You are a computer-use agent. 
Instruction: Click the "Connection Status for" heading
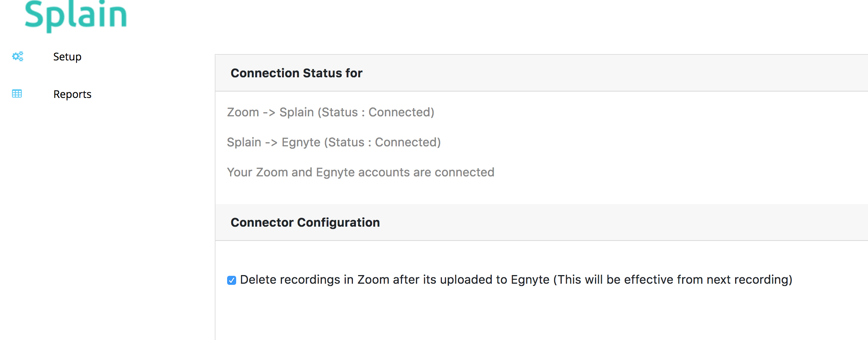[296, 73]
